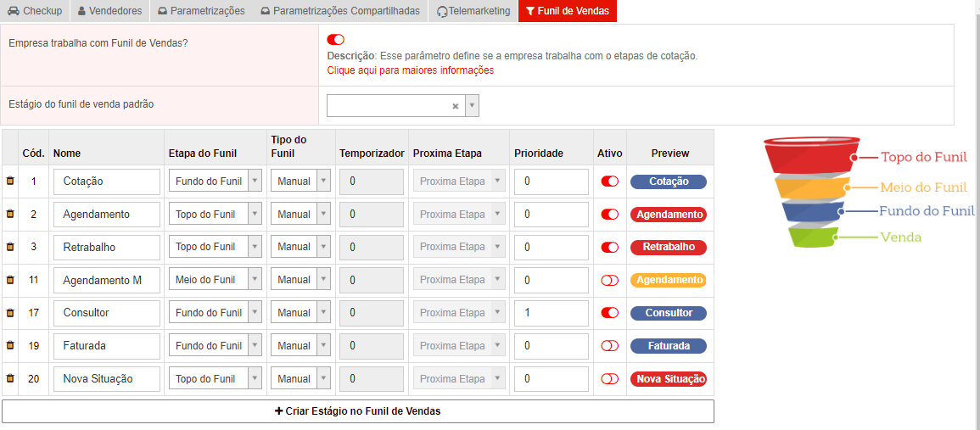Switch to the Telemarketing tab
Image resolution: width=980 pixels, height=430 pixels.
(473, 11)
